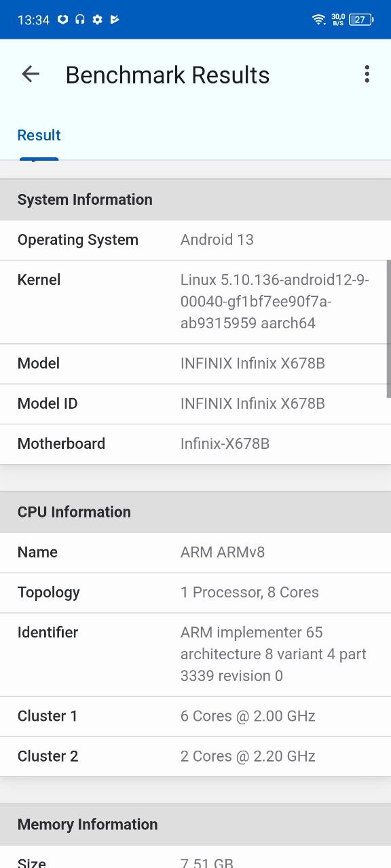Tap the System Information section header
Viewport: 391px width, 868px height.
click(195, 199)
